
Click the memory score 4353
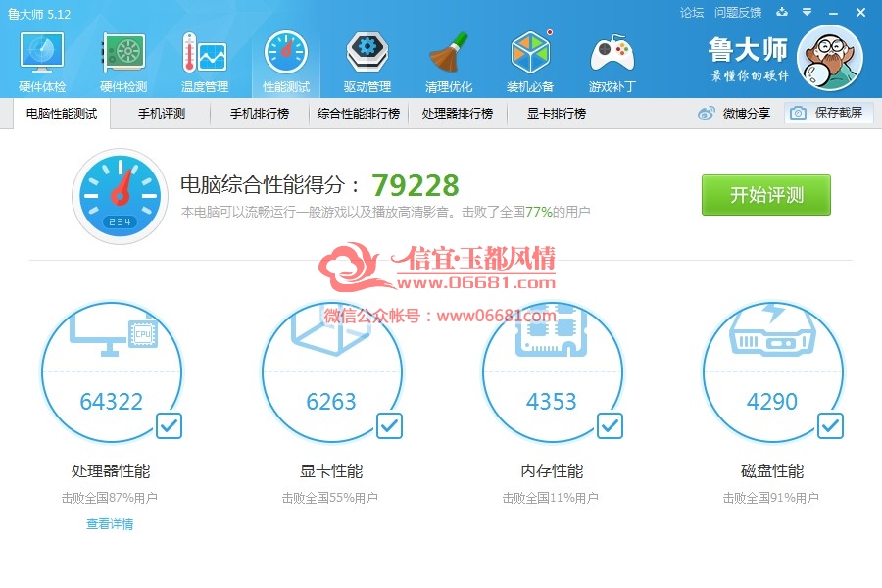coord(552,402)
